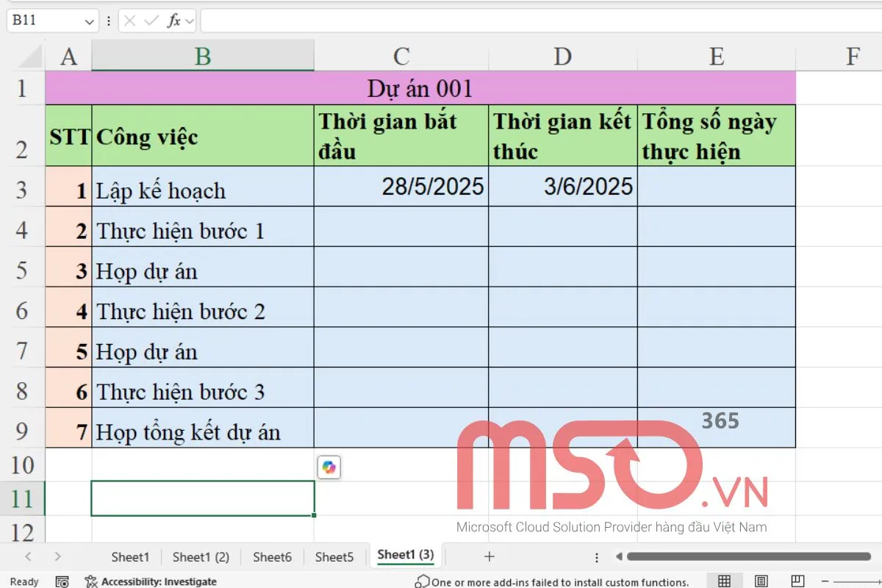Switch to the Sheet5 tab
Image resolution: width=882 pixels, height=588 pixels.
click(334, 556)
